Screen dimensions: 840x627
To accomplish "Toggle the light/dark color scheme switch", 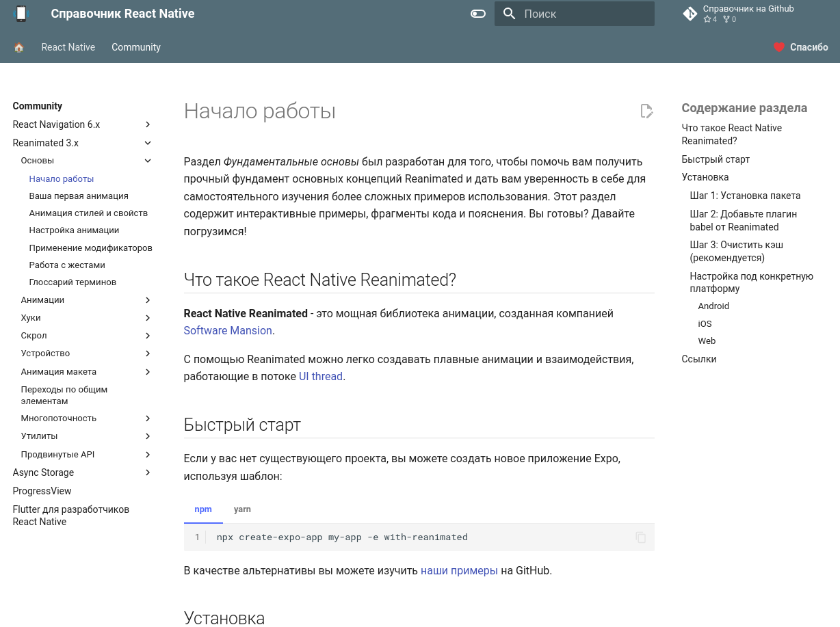I will [x=478, y=14].
